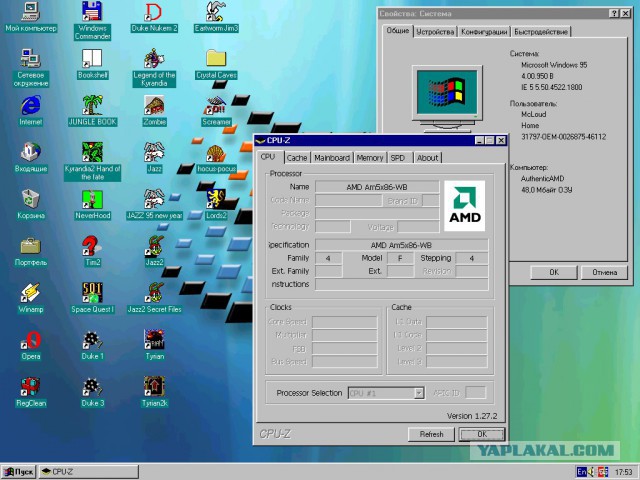Click the processor Name field in CPU-Z
Image resolution: width=640 pixels, height=480 pixels.
tap(377, 187)
